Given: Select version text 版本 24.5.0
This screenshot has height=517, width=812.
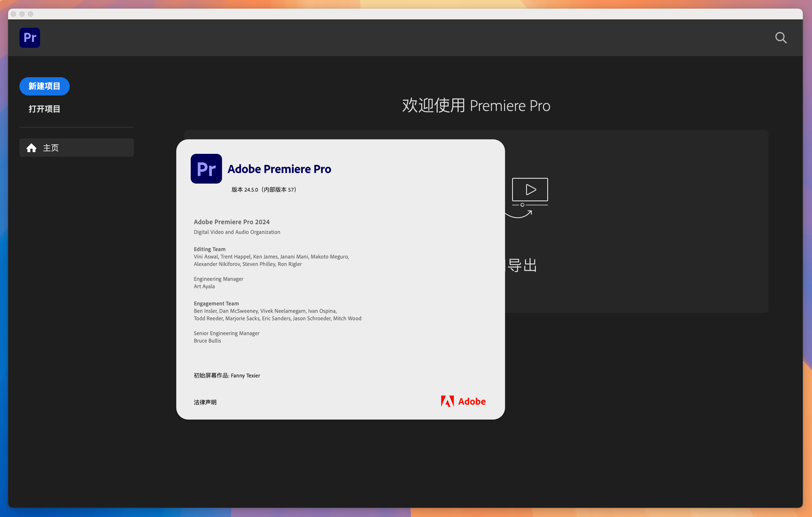Looking at the screenshot, I should point(244,190).
